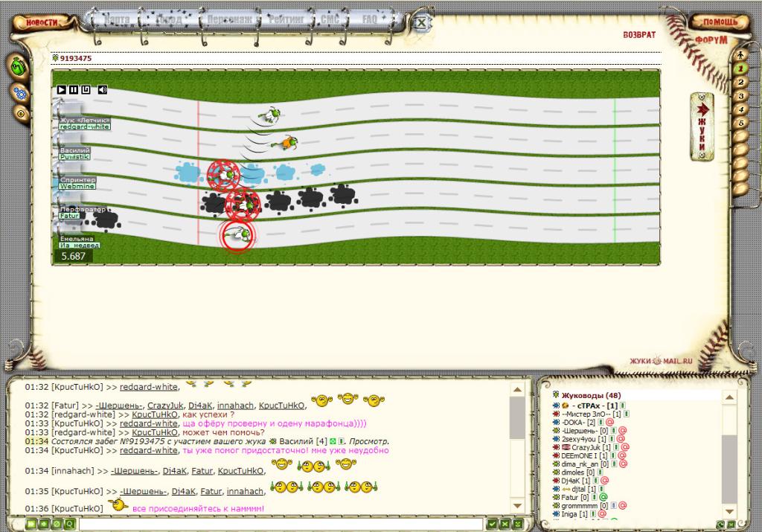762x532 pixels.
Task: Pause the race replay
Action: point(74,90)
